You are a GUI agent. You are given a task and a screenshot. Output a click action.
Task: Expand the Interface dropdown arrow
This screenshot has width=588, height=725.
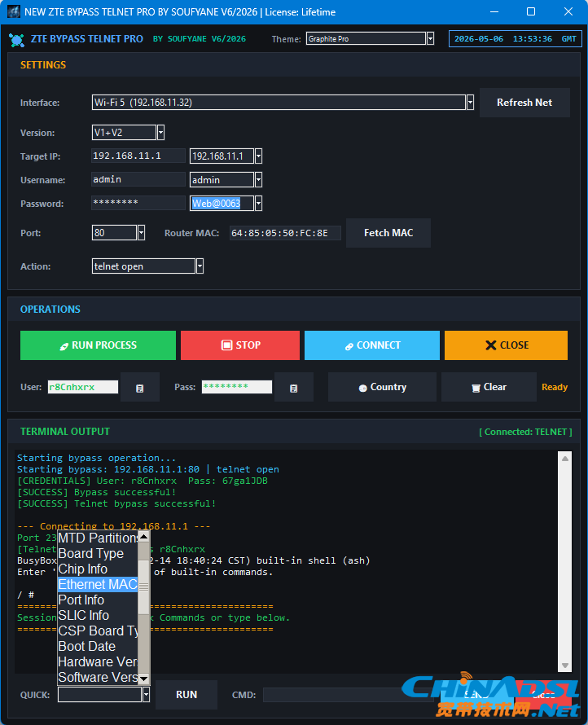pyautogui.click(x=470, y=102)
